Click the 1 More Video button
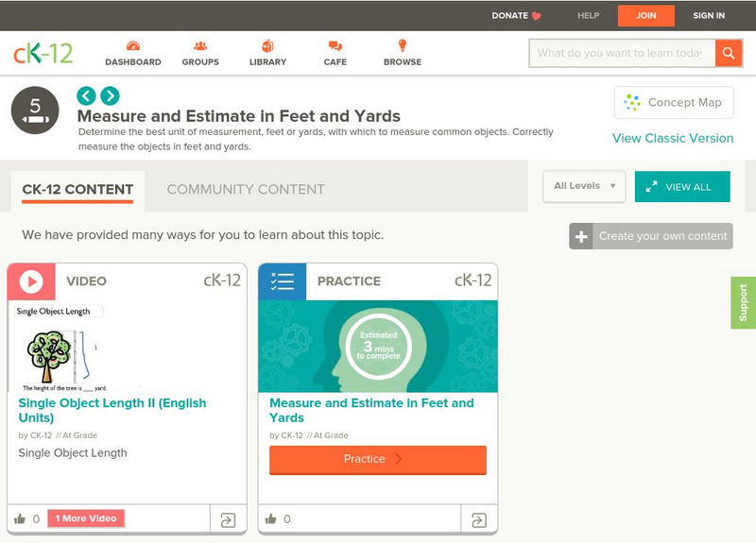The image size is (756, 543). click(86, 518)
